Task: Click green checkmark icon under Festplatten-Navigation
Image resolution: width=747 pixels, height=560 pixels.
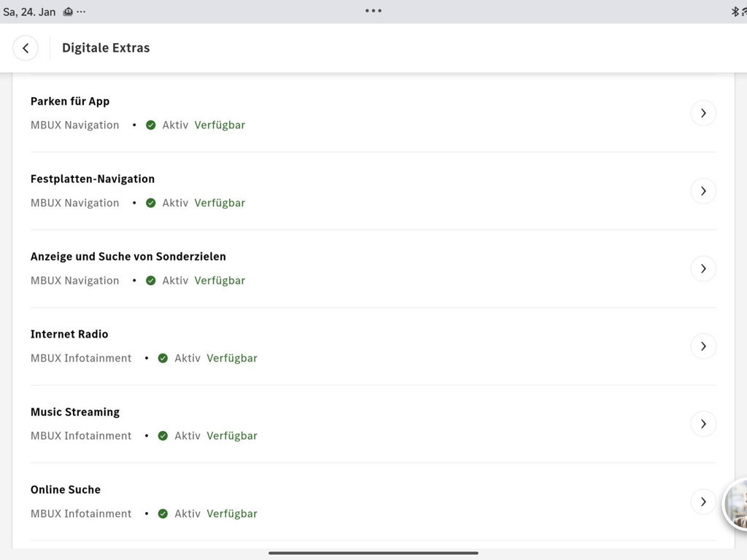Action: [x=151, y=203]
